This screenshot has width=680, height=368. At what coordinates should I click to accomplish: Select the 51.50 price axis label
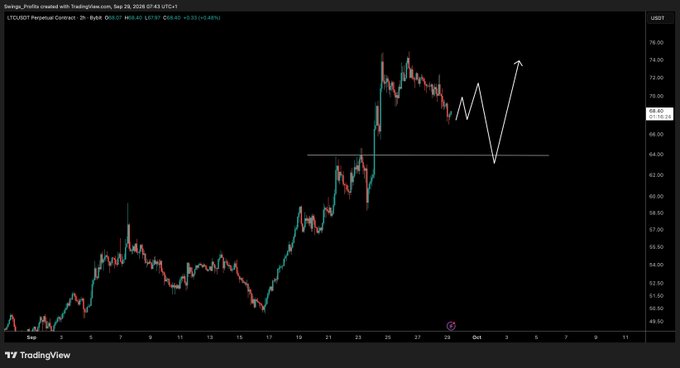656,296
